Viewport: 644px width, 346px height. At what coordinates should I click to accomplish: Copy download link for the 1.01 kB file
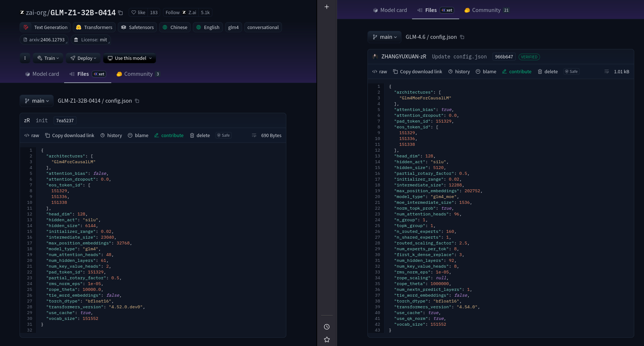(417, 71)
